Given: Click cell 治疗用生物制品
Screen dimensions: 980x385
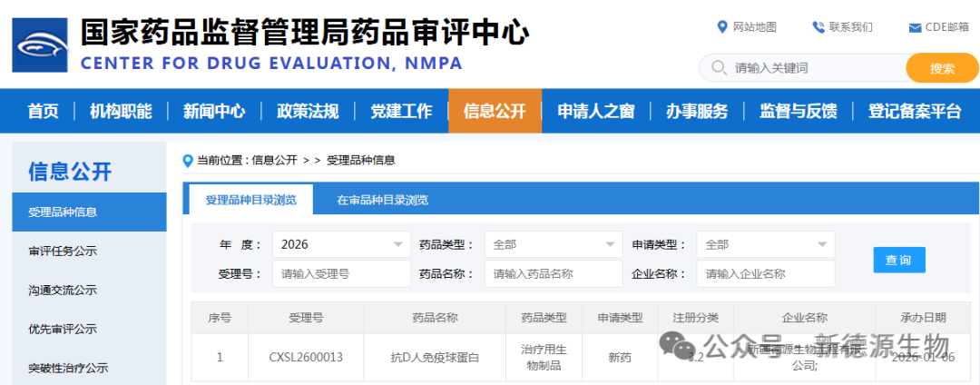Looking at the screenshot, I should tap(544, 358).
